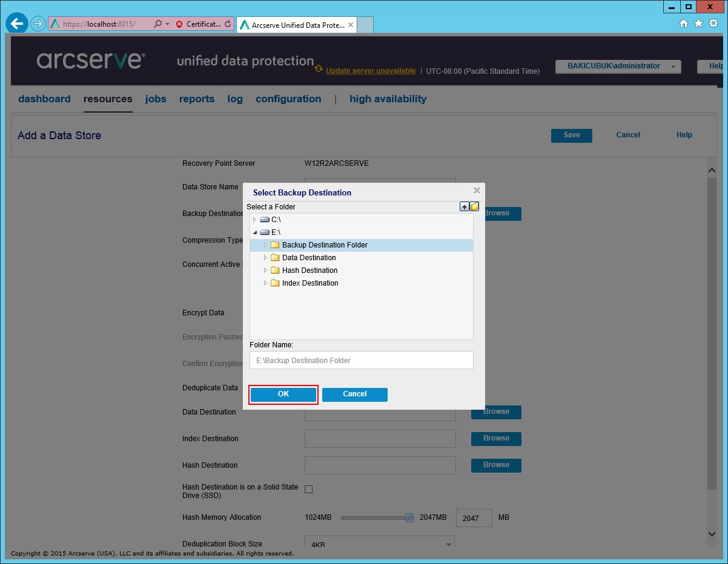Click the W12R2ARCSERVE server name text
The height and width of the screenshot is (564, 728).
point(337,163)
